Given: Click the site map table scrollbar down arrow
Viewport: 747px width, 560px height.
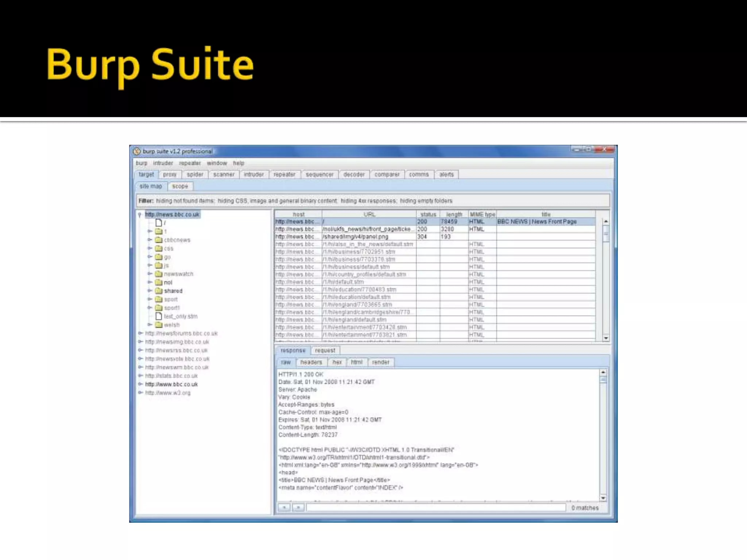Looking at the screenshot, I should tap(606, 338).
